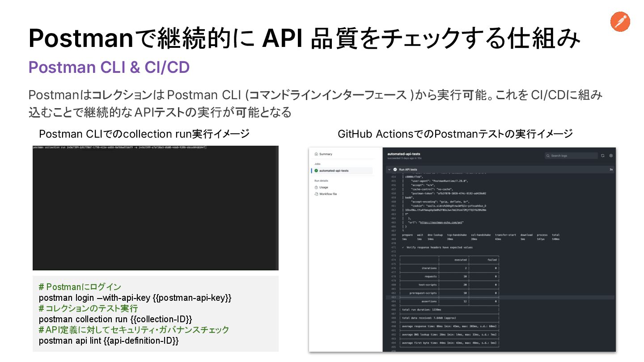Viewport: 644px width, 362px height.
Task: Click the home icon beside Summary
Action: click(x=316, y=154)
